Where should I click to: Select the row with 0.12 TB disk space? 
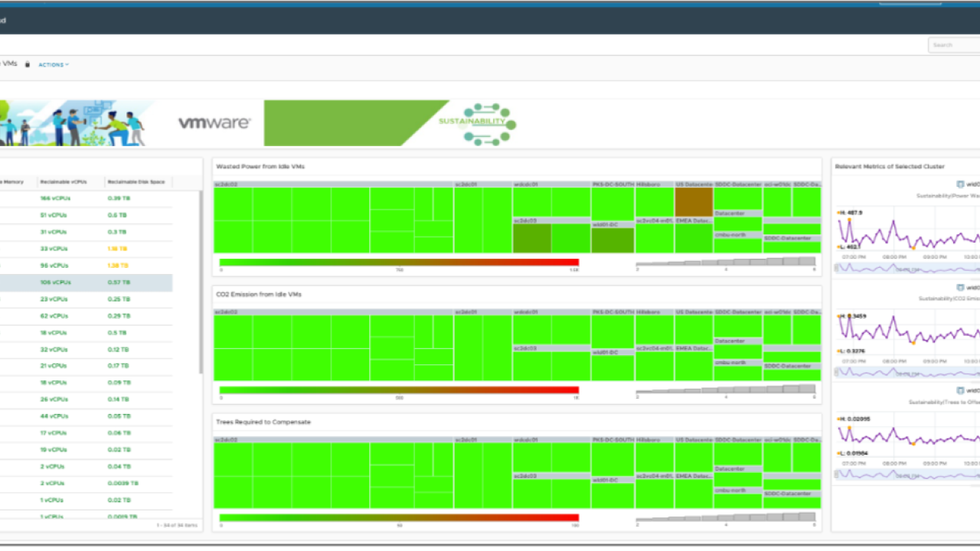click(x=86, y=350)
